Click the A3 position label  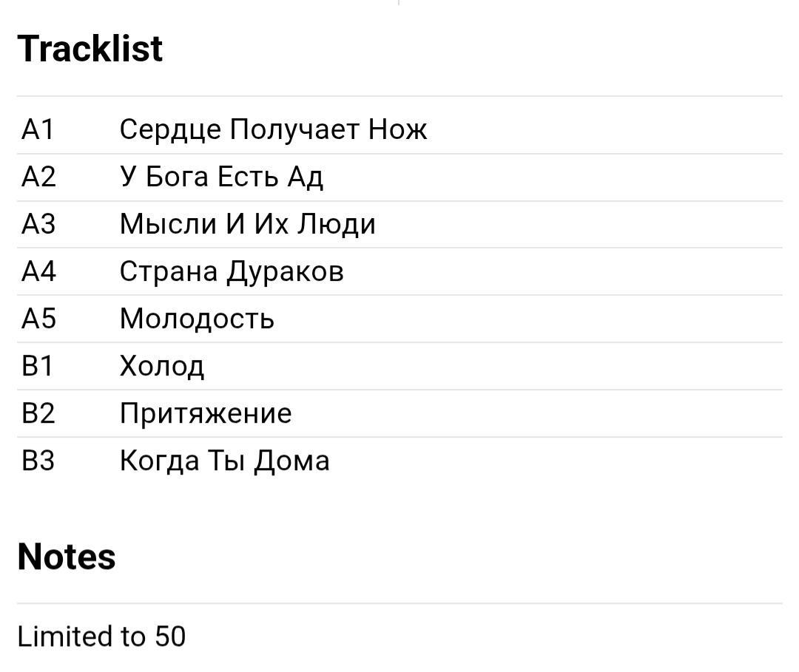tap(38, 224)
